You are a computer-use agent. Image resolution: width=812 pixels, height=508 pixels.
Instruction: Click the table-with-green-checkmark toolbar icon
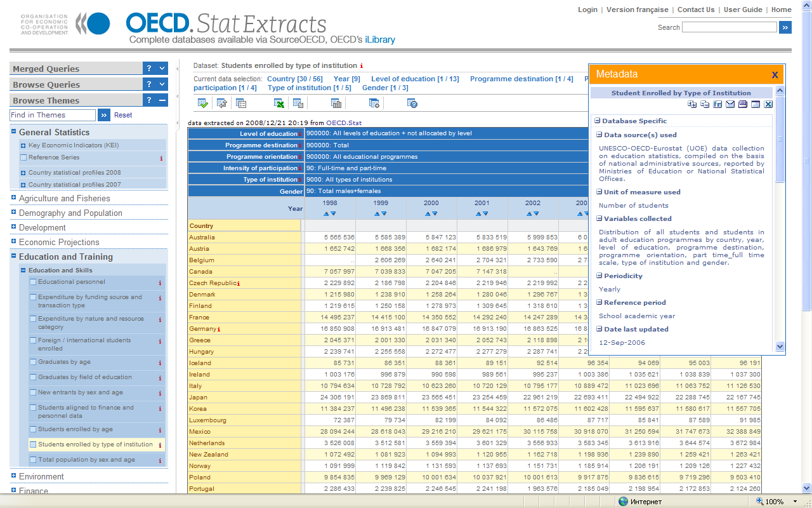pyautogui.click(x=203, y=104)
